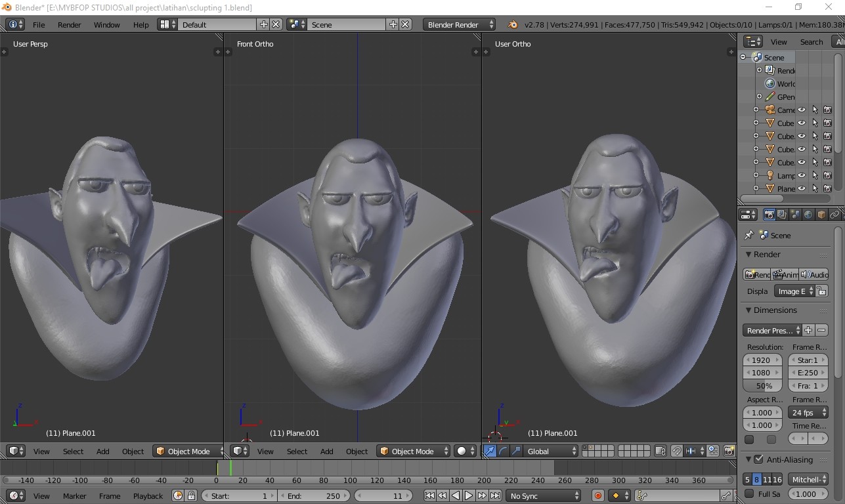Open the Object properties cube icon
The image size is (845, 504).
[821, 215]
